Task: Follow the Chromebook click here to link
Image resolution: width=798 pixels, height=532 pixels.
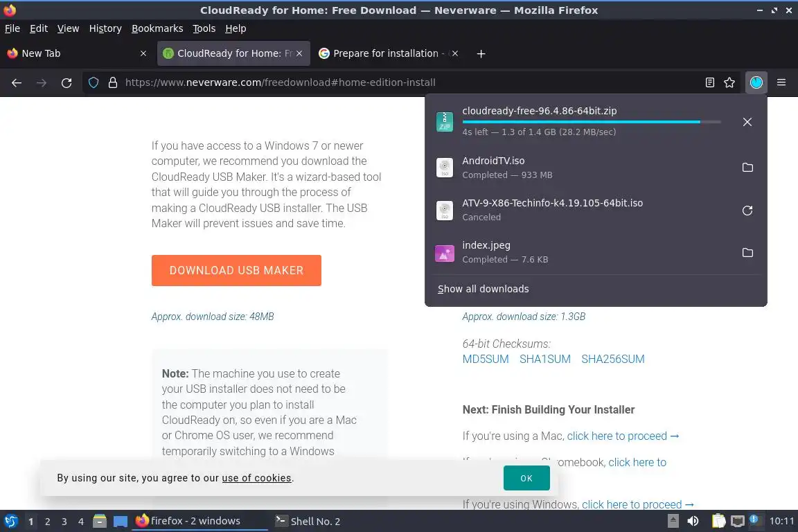Action: click(637, 462)
